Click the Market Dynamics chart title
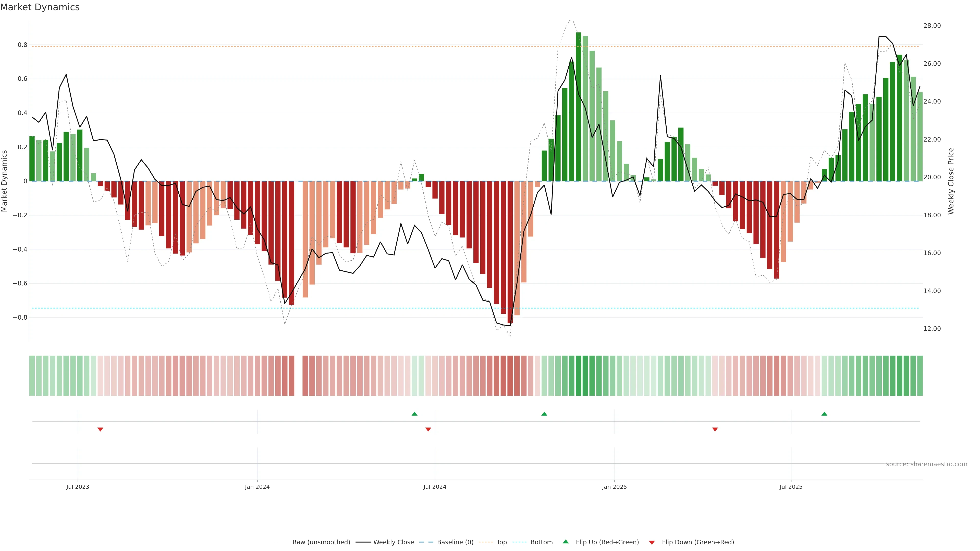980x551 pixels. (x=40, y=7)
